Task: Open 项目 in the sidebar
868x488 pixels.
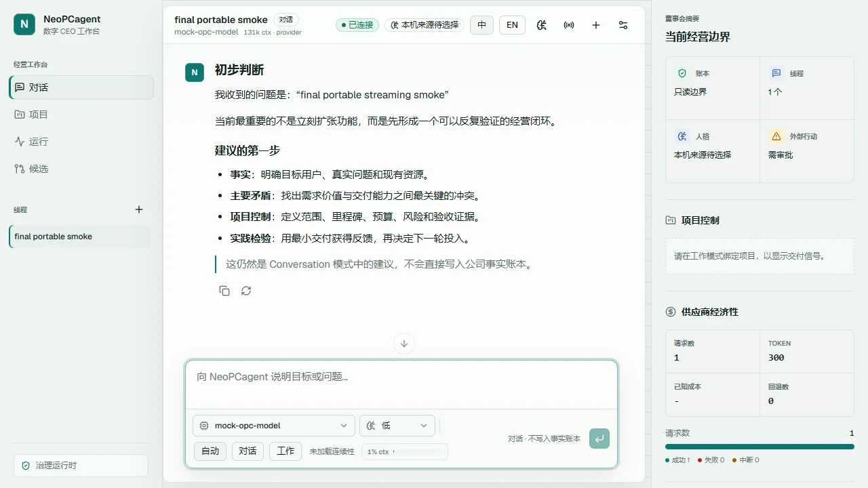Action: (x=81, y=115)
